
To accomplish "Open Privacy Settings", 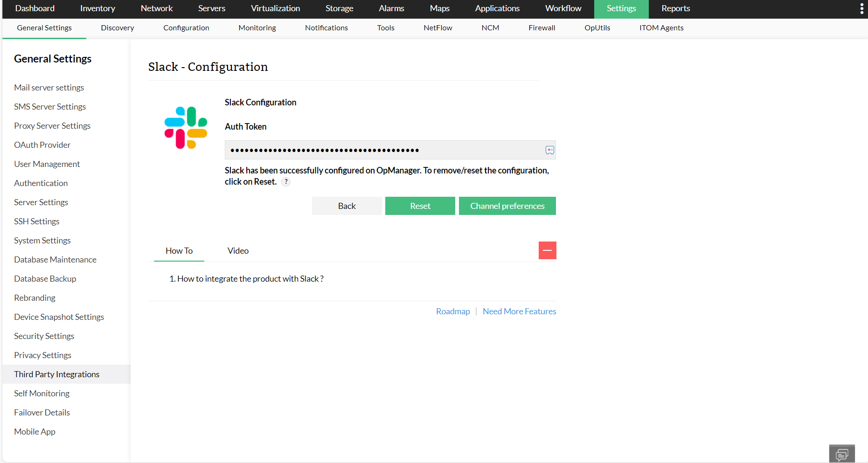I will point(43,355).
